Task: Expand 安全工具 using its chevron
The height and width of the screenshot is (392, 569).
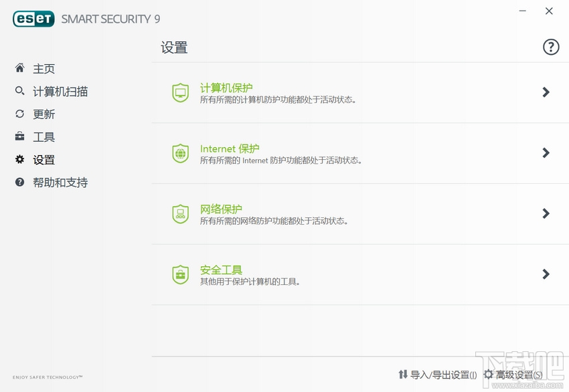Action: tap(545, 274)
